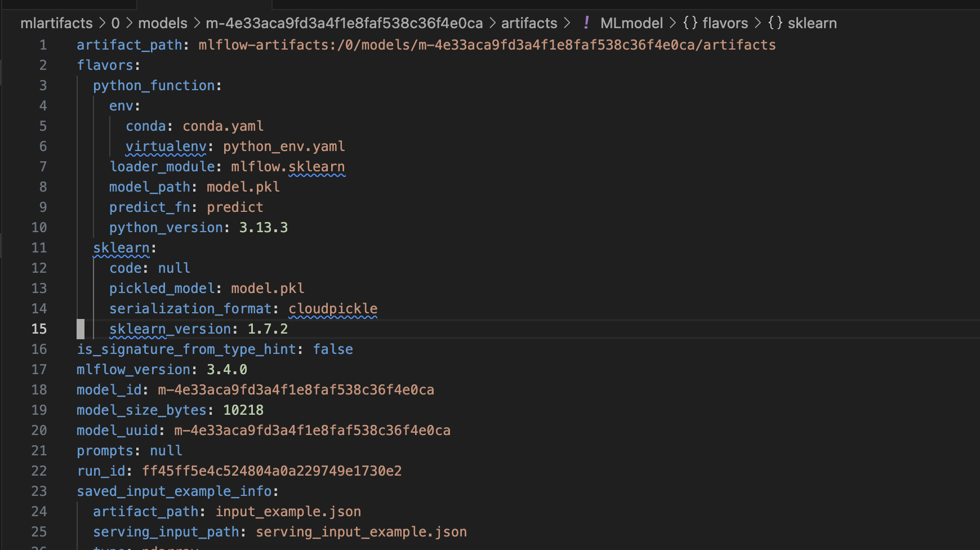
Task: Open the models breadcrumb segment
Action: pyautogui.click(x=162, y=23)
